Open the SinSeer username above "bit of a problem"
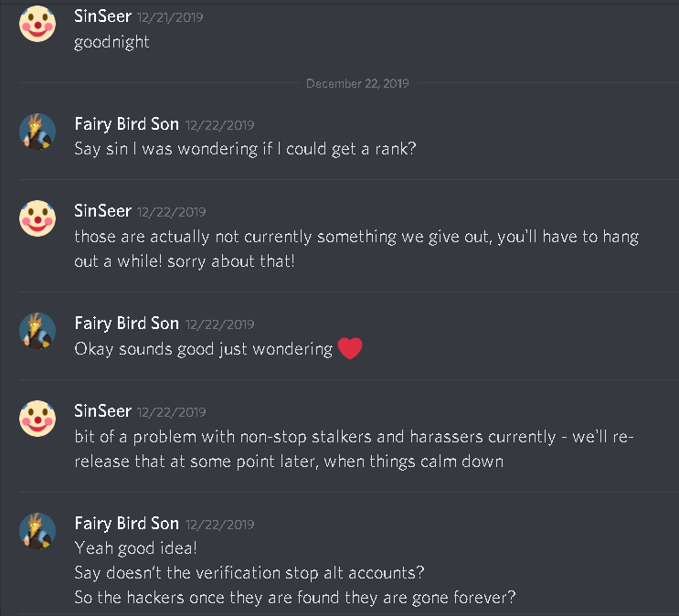 pos(102,411)
